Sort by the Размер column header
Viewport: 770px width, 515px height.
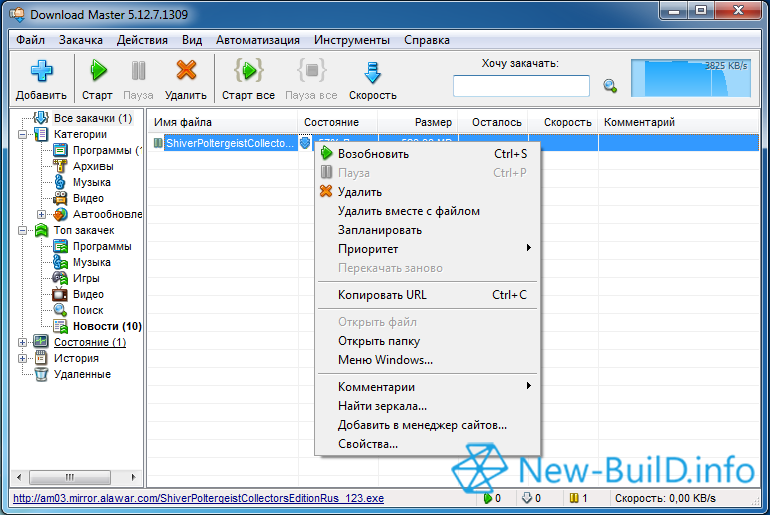pyautogui.click(x=418, y=122)
